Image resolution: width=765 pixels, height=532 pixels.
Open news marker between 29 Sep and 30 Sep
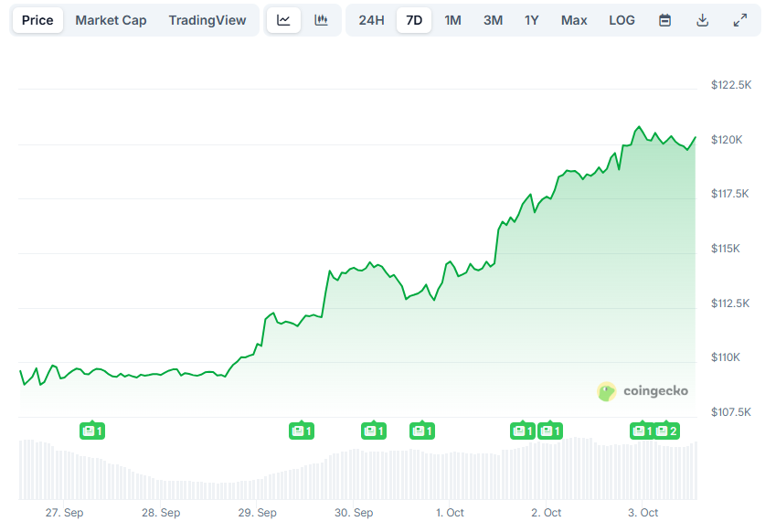pos(302,431)
